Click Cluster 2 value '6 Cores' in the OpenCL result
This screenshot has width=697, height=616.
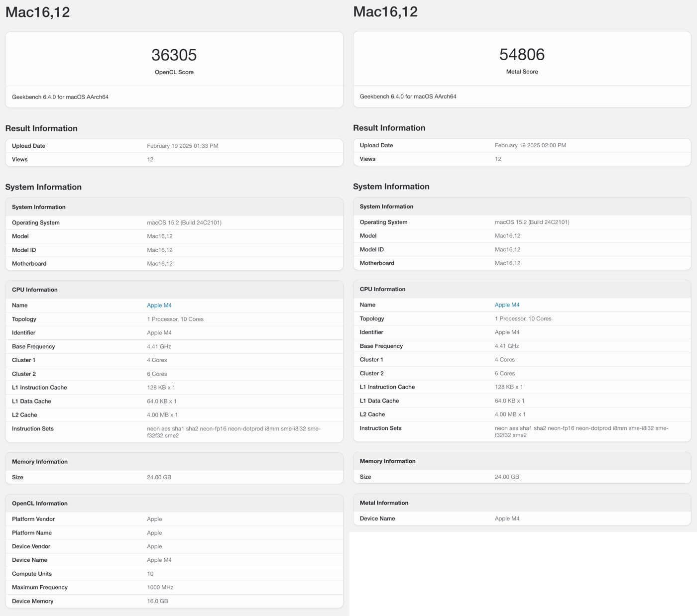click(x=157, y=374)
